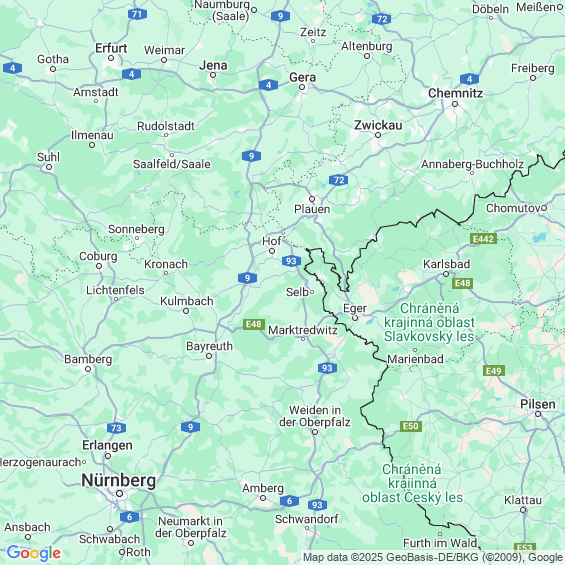
Task: Click the A73 shield north of Erlangen
Action: (x=116, y=428)
